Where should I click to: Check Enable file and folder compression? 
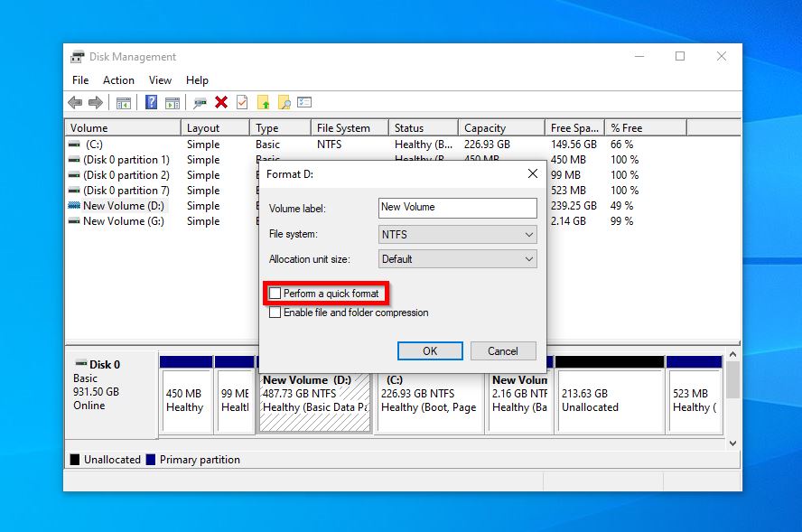pos(275,312)
